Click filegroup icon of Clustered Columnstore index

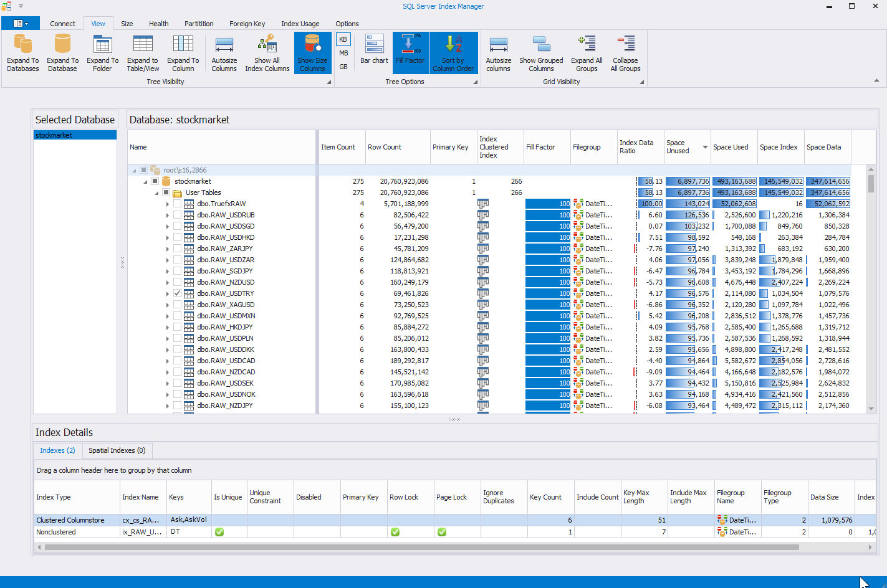tap(722, 519)
